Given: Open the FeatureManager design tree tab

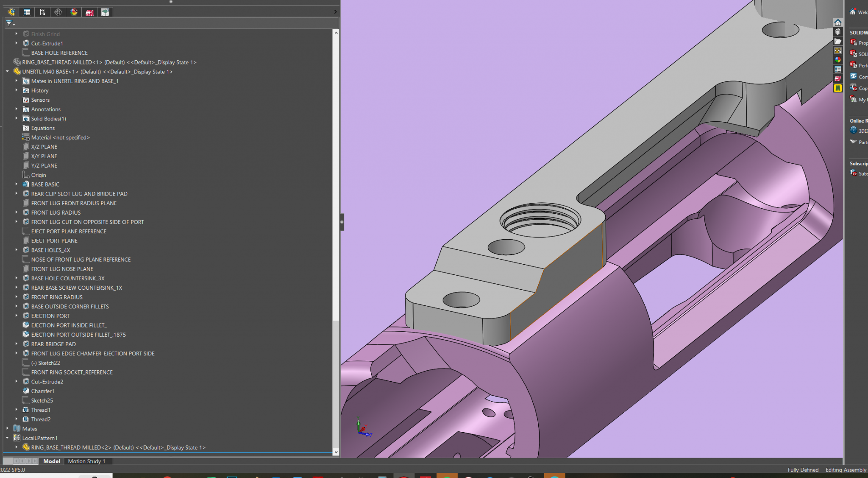Looking at the screenshot, I should pos(11,12).
